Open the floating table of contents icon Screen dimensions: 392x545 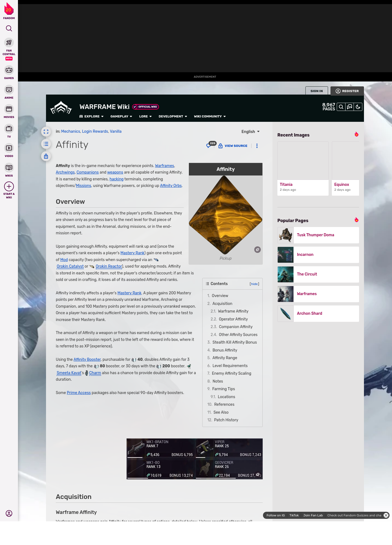tap(46, 144)
